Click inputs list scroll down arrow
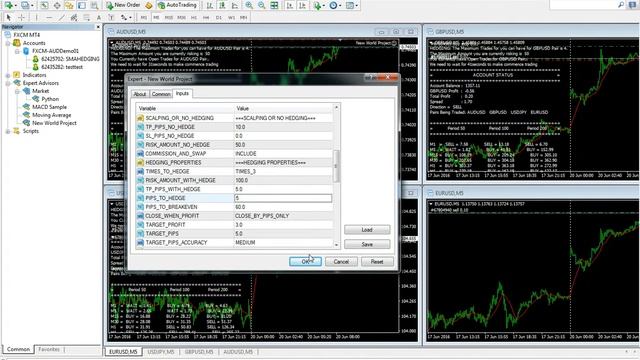Image resolution: width=640 pixels, height=360 pixels. tap(336, 245)
